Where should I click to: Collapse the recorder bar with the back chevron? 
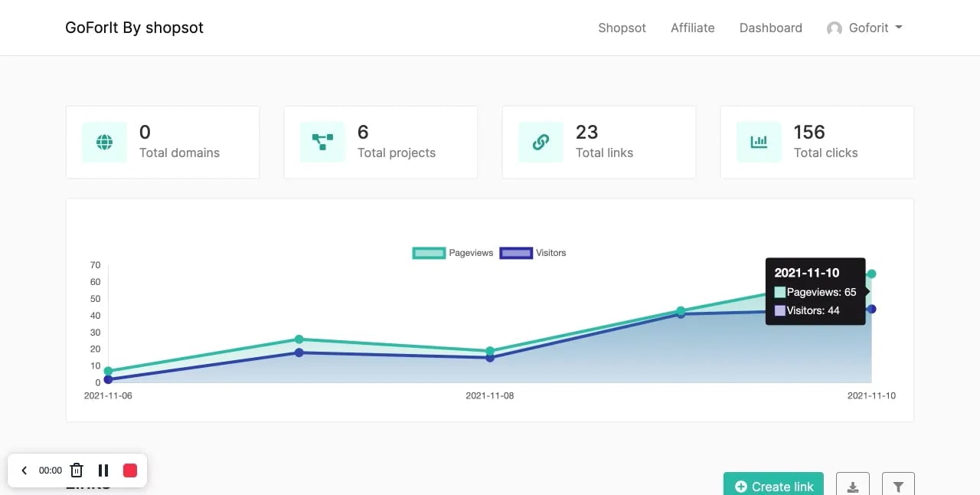tap(24, 470)
